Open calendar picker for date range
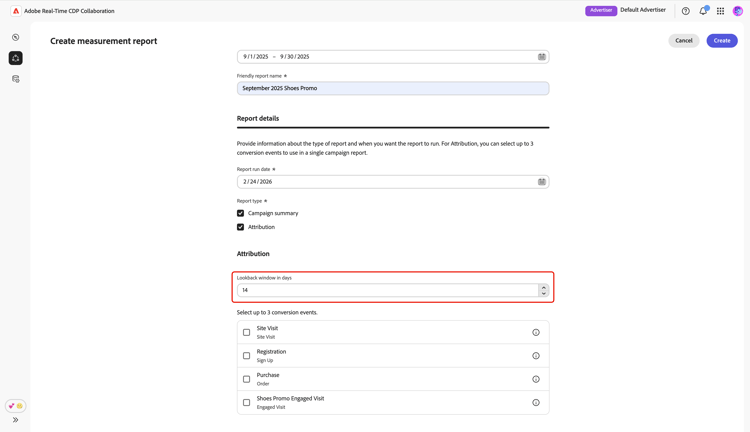This screenshot has height=432, width=750. [x=542, y=57]
